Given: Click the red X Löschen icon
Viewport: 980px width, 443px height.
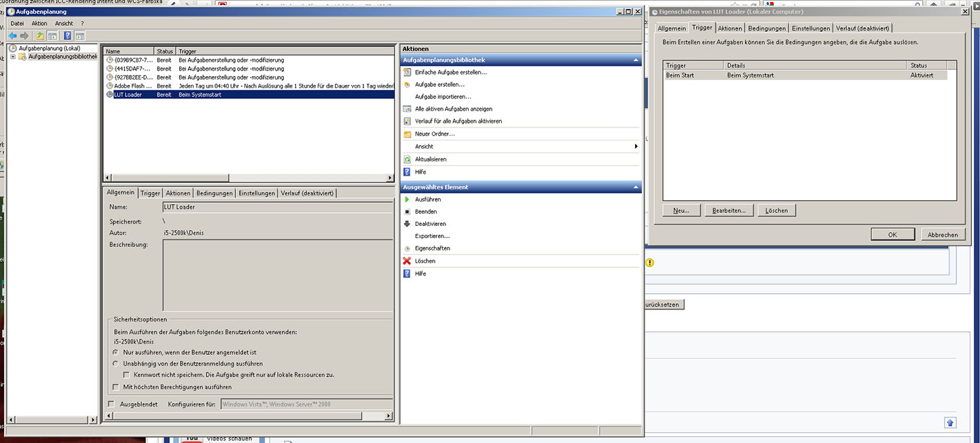Looking at the screenshot, I should click(407, 261).
